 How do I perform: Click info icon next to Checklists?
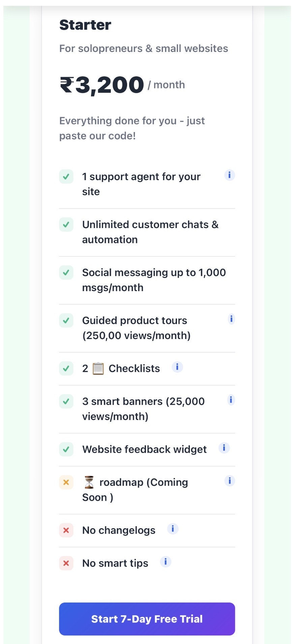(177, 367)
